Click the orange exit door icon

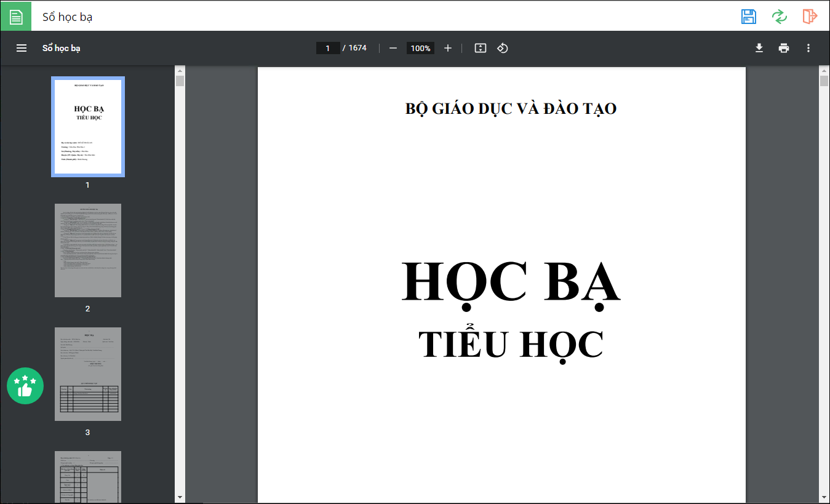(x=810, y=17)
